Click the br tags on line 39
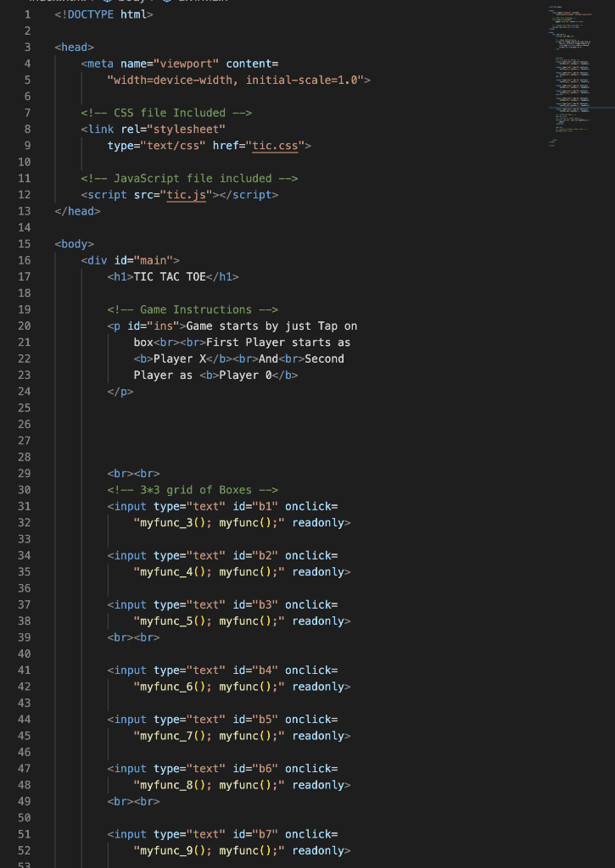The width and height of the screenshot is (615, 868). 133,637
